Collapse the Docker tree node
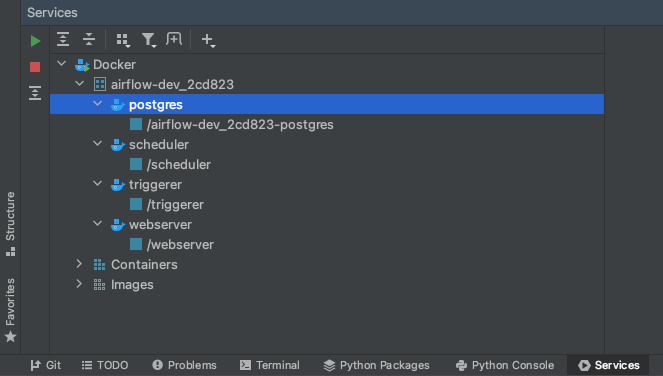This screenshot has height=376, width=663. click(62, 64)
